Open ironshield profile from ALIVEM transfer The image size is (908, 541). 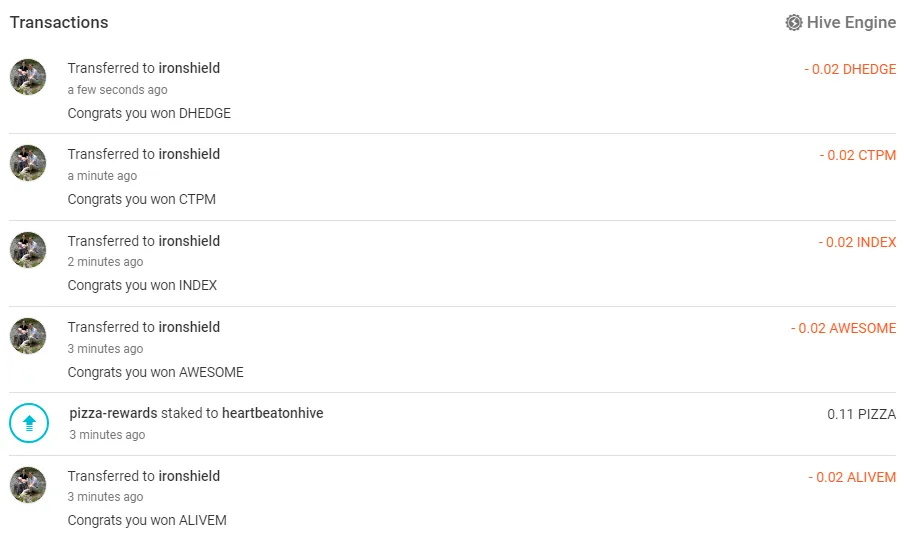pos(189,476)
